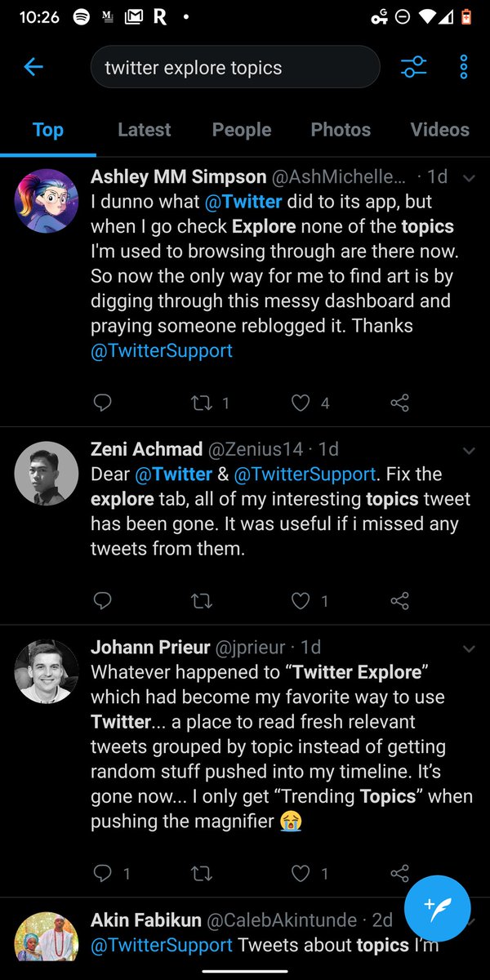Switch to the Latest tab
This screenshot has width=490, height=980.
(x=145, y=130)
